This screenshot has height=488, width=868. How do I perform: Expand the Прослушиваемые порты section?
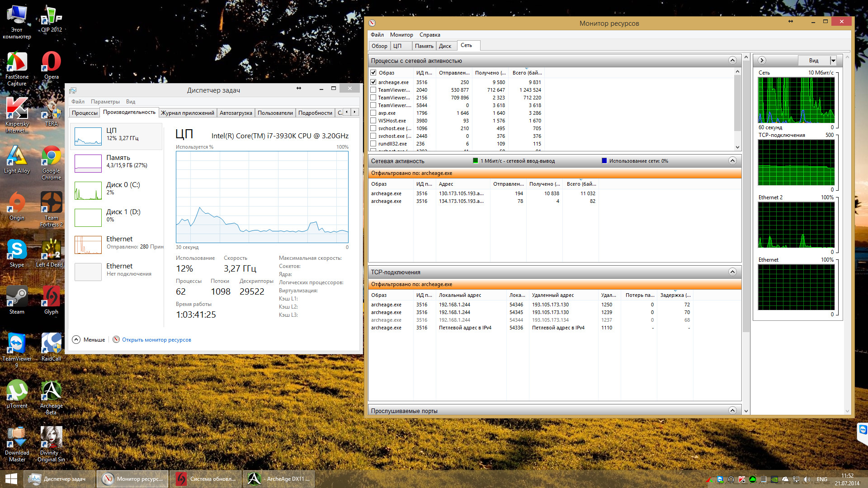733,411
